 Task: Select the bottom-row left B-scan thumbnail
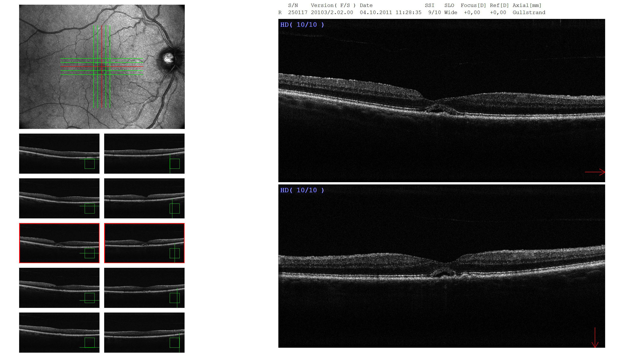[59, 333]
